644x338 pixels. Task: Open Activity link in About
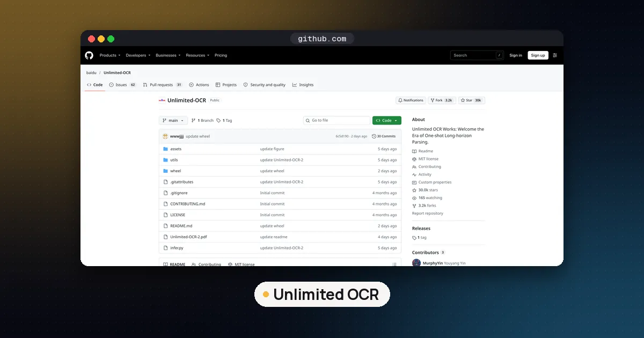point(422,174)
